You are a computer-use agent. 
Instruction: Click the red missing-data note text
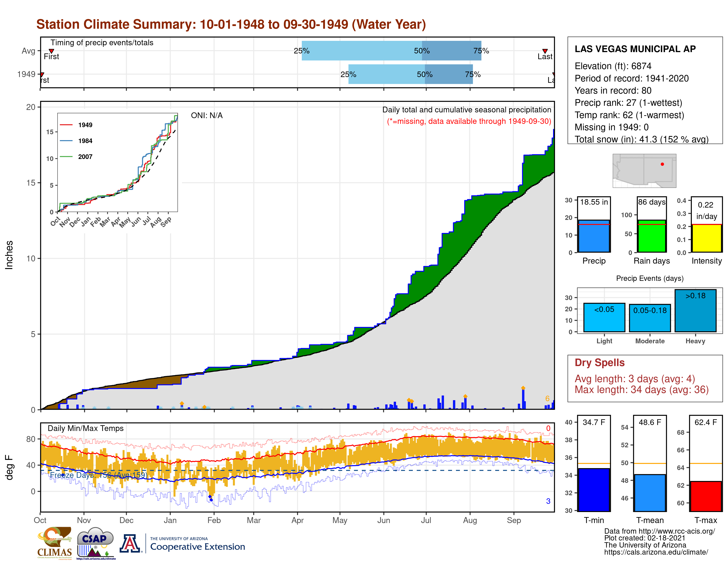[x=469, y=121]
